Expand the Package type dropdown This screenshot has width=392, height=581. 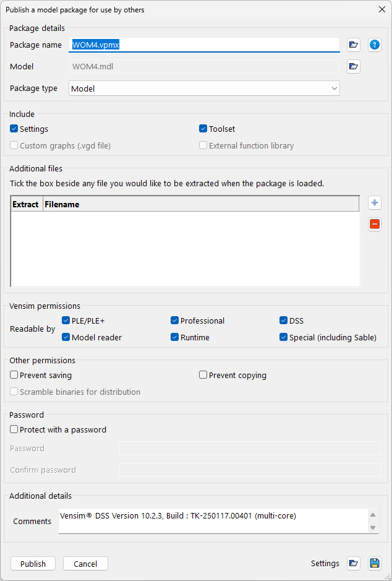click(x=204, y=88)
